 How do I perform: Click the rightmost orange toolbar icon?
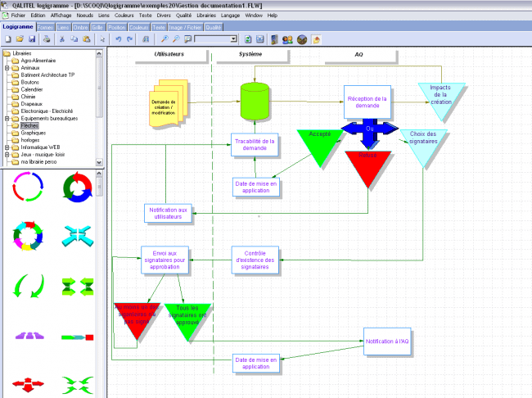coord(316,40)
